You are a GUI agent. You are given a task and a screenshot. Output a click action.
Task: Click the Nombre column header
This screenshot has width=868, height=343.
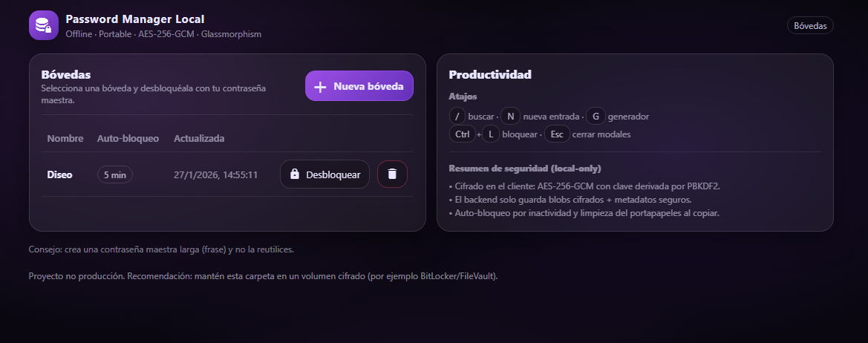65,139
